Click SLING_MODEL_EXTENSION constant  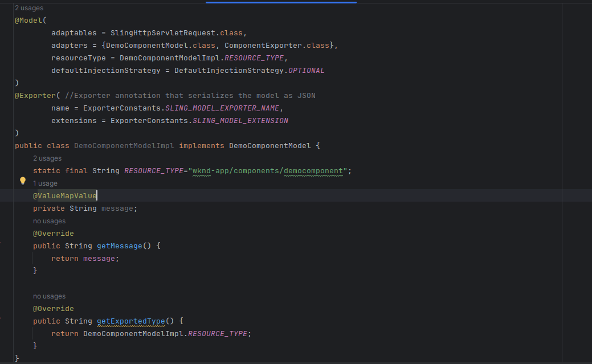240,120
